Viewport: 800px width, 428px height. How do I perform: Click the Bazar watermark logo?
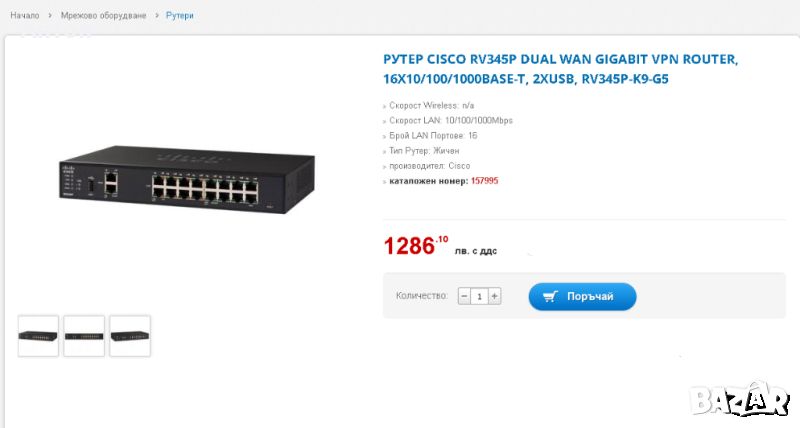pos(739,399)
